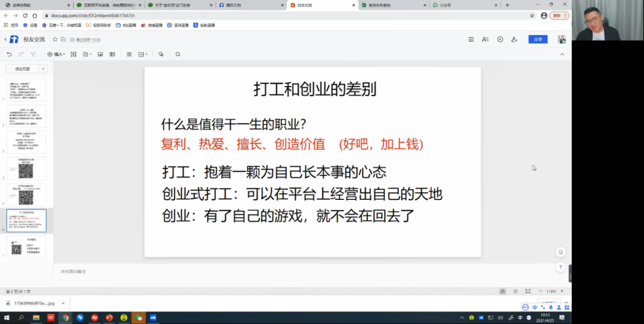The width and height of the screenshot is (644, 324).
Task: Collapse the toolbar with the up chevron
Action: pos(562,54)
